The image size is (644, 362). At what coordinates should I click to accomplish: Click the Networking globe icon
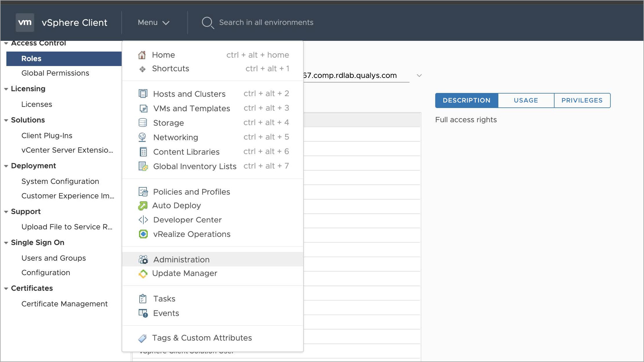pyautogui.click(x=142, y=137)
